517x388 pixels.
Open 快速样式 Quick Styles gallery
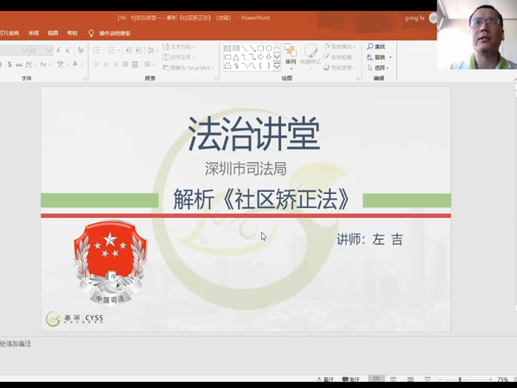[310, 57]
